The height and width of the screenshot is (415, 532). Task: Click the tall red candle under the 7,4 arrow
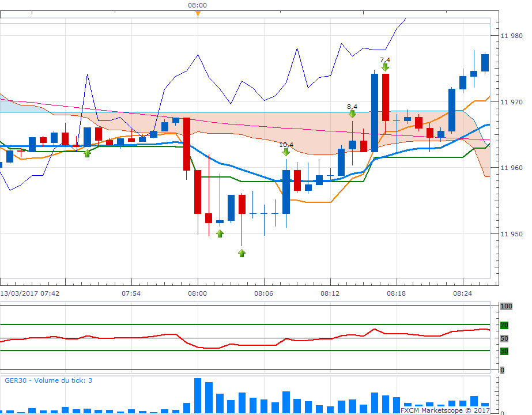pyautogui.click(x=386, y=97)
